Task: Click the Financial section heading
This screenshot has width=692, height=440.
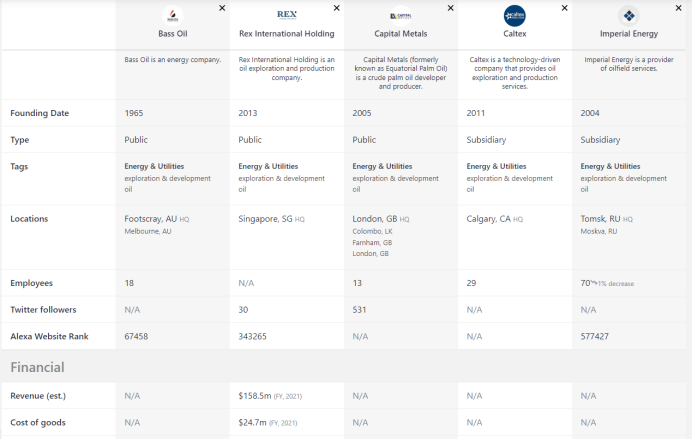Action: coord(37,368)
